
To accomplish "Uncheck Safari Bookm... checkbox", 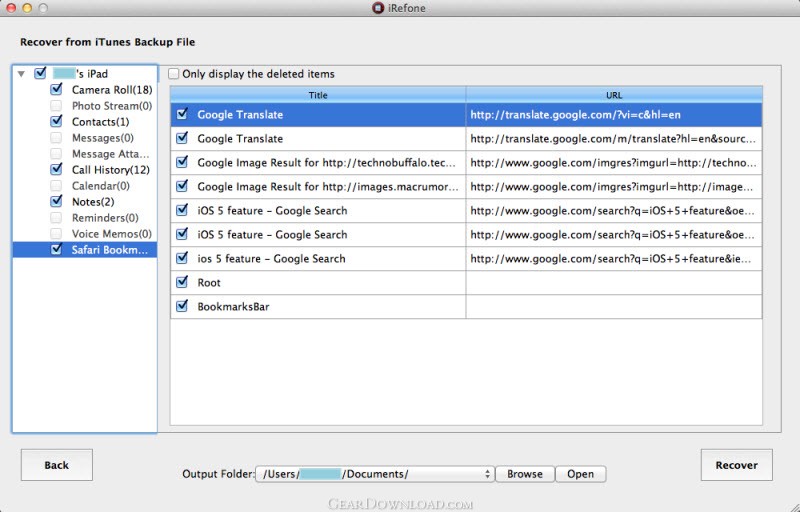I will (56, 249).
